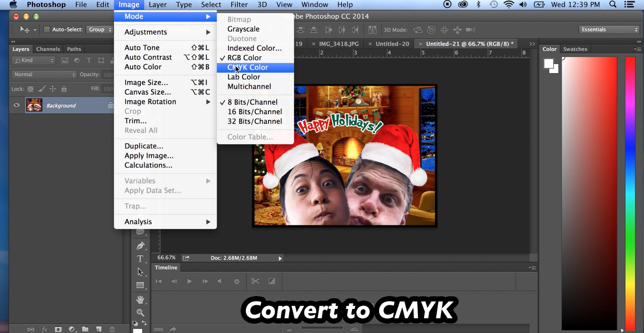Select the Hand tool

[140, 299]
